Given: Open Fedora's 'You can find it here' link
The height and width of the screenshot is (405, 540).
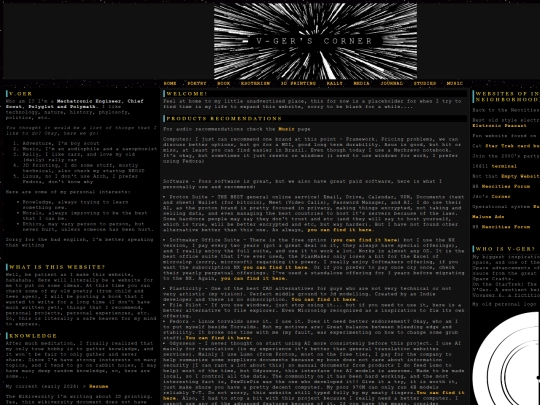Looking at the screenshot, I should pyautogui.click(x=218, y=338).
